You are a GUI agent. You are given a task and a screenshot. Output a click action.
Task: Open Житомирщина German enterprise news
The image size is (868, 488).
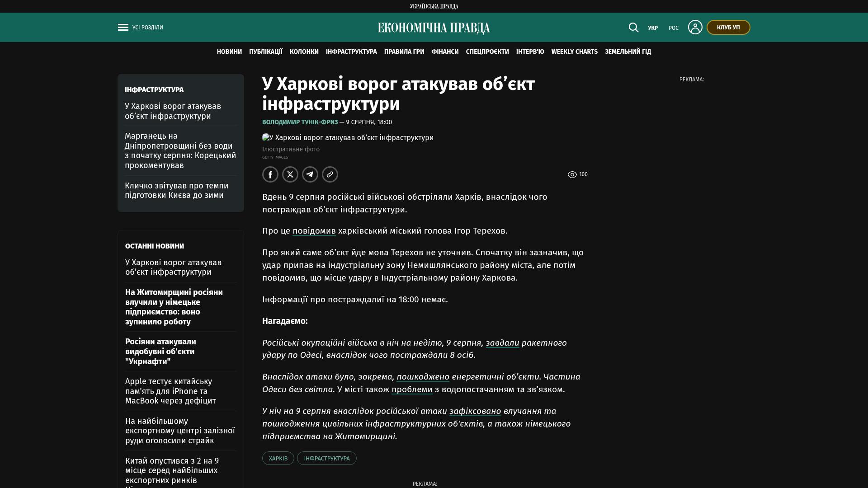coord(174,307)
